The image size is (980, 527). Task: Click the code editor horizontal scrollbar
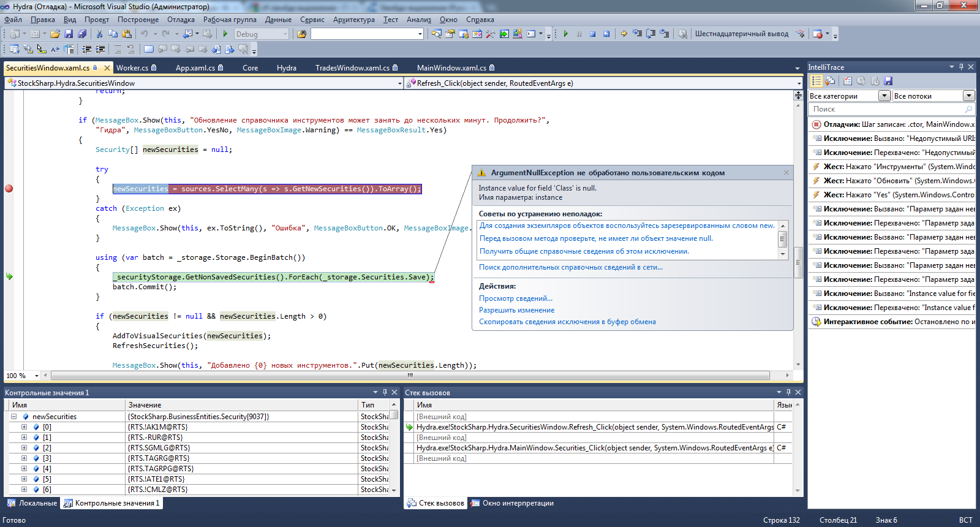[x=410, y=375]
